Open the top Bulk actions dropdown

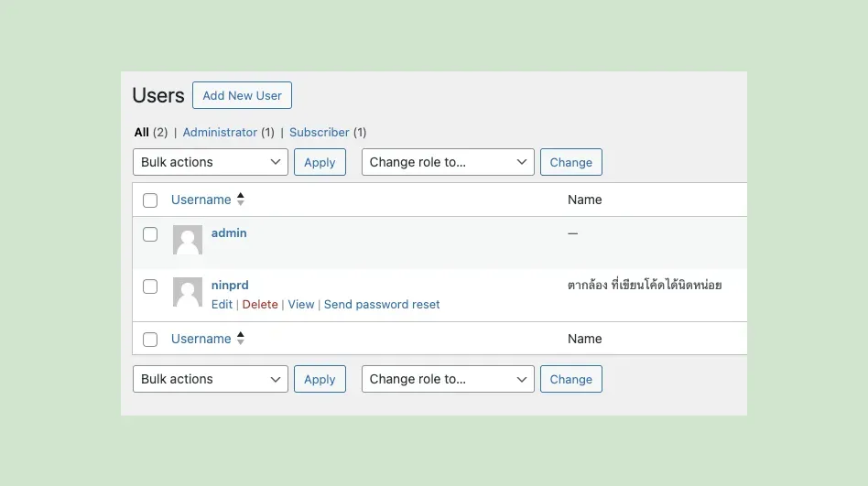211,162
